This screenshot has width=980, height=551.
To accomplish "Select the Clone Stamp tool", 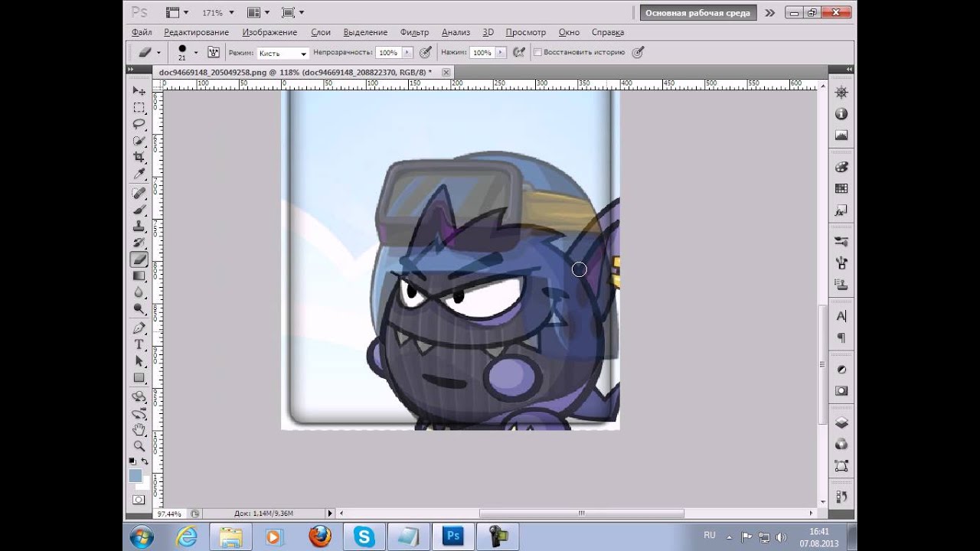I will pyautogui.click(x=139, y=226).
